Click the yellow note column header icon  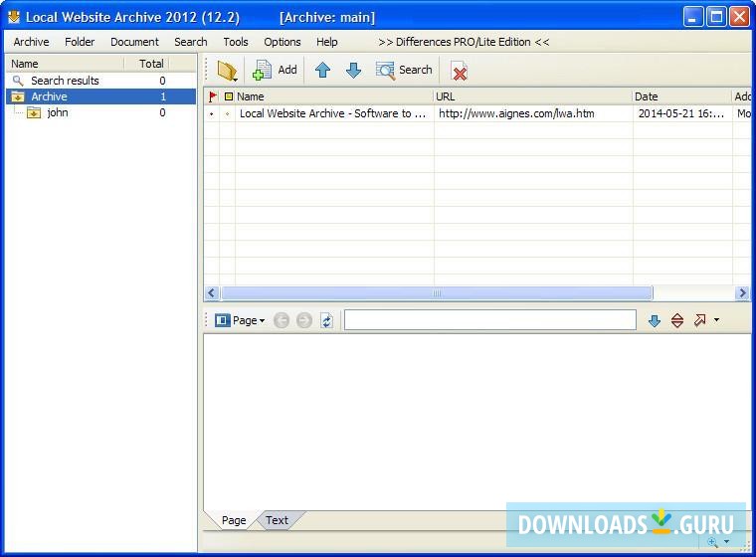[x=229, y=96]
